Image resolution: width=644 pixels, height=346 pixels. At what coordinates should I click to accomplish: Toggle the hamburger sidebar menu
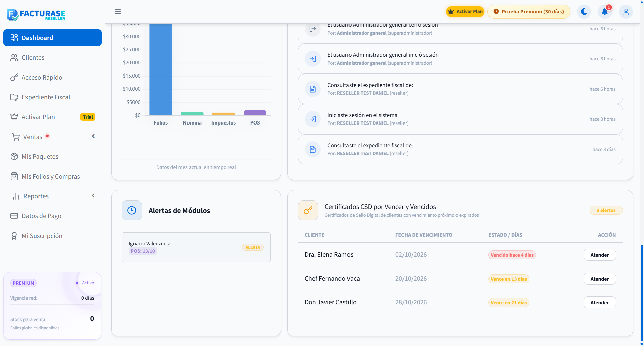(x=118, y=12)
